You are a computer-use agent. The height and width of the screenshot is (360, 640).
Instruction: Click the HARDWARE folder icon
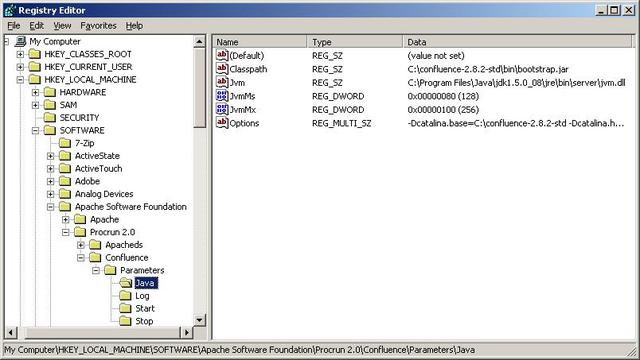[x=50, y=92]
